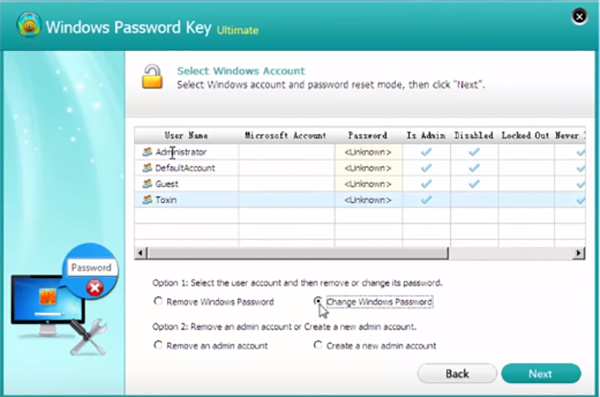The height and width of the screenshot is (397, 600).
Task: Click the Back button
Action: point(457,373)
